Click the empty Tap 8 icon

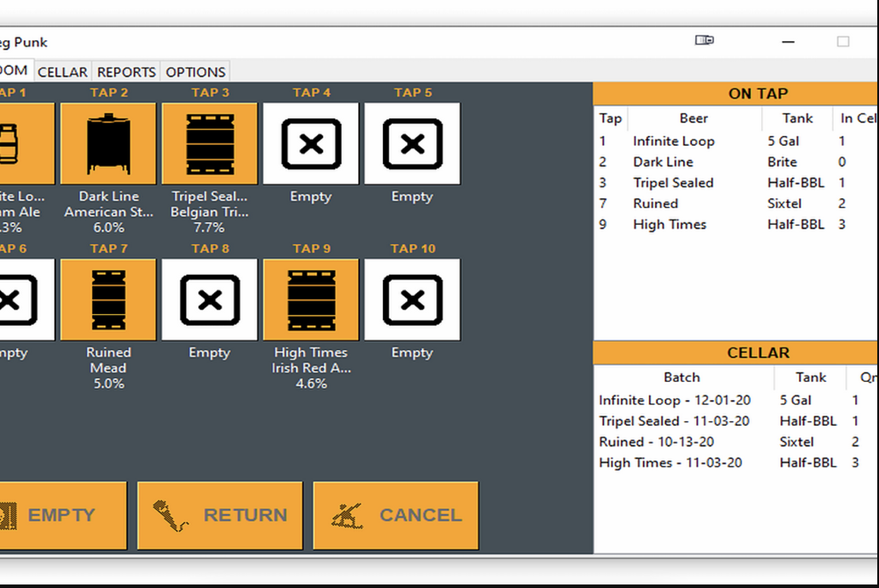click(x=209, y=298)
